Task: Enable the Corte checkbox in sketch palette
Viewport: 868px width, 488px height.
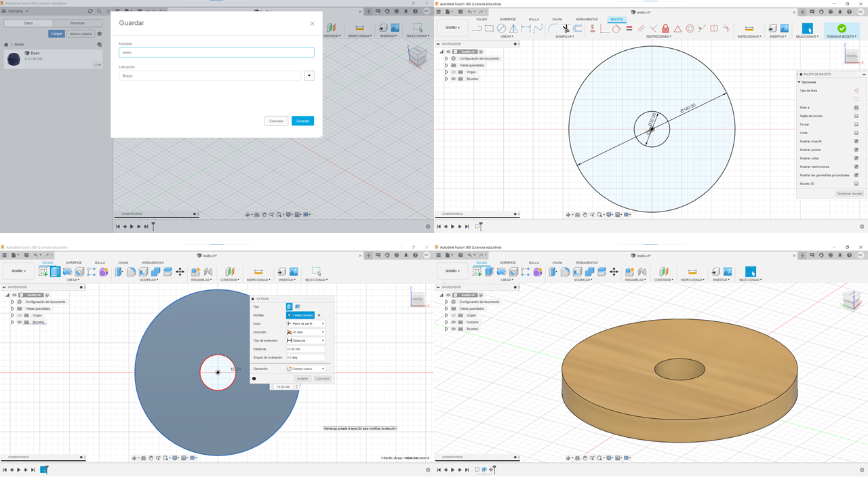Action: coord(856,133)
